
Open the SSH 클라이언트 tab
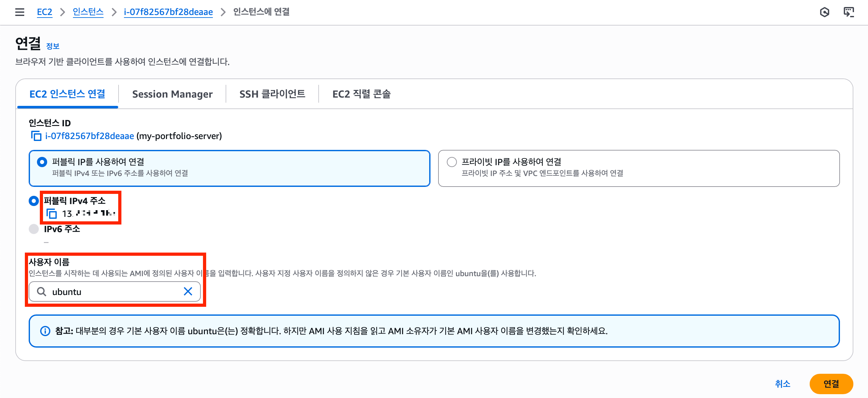pyautogui.click(x=272, y=94)
